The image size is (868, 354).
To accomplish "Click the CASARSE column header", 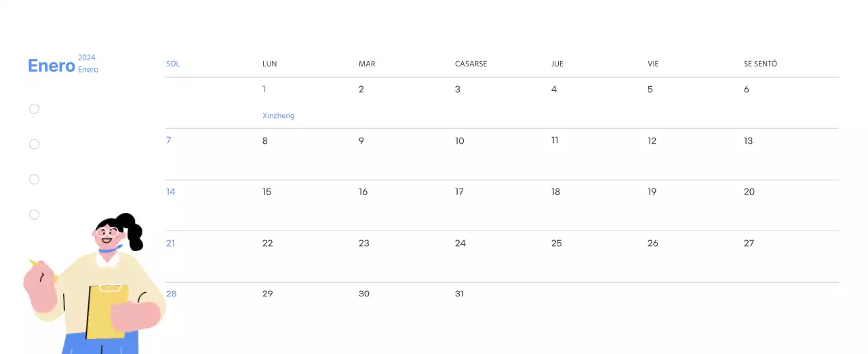I will (471, 64).
